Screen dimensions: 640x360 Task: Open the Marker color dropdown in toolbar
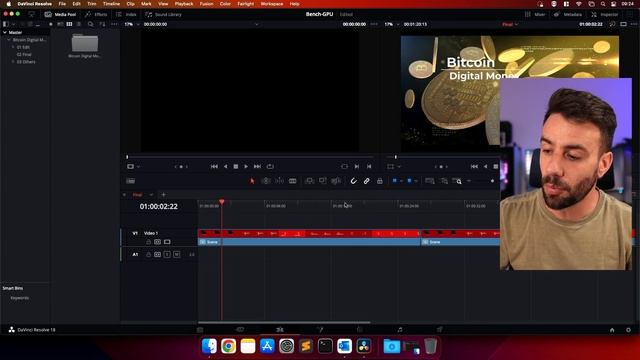tap(416, 181)
